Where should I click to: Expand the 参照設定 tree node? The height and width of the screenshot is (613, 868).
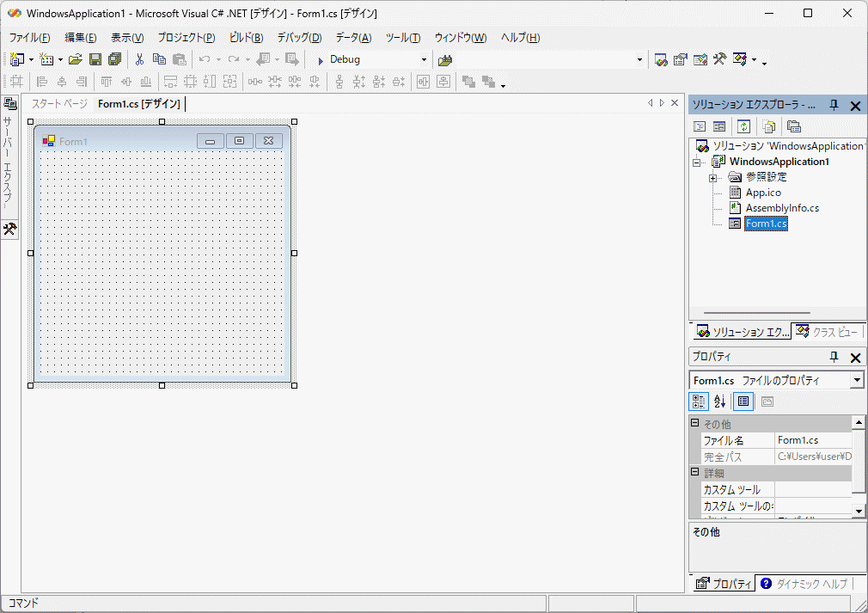(713, 178)
